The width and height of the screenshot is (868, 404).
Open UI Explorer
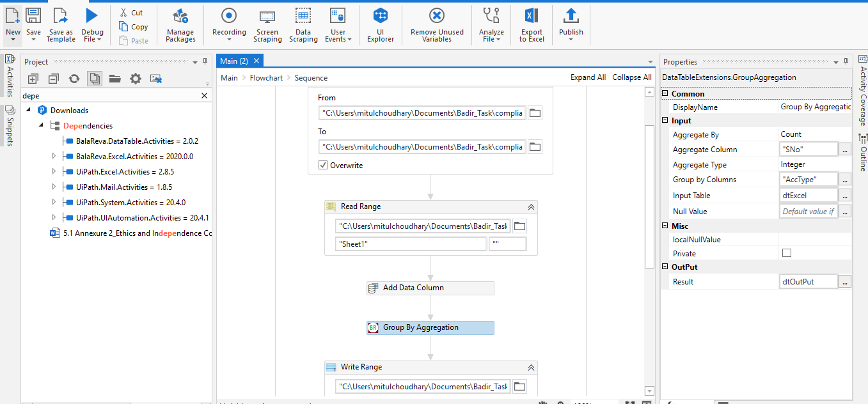pos(381,26)
